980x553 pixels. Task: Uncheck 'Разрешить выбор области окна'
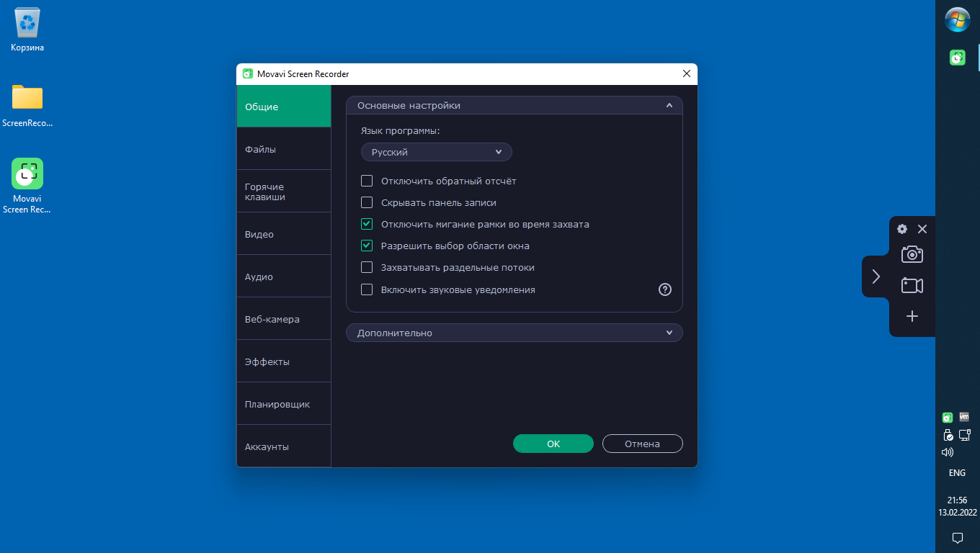coord(367,246)
